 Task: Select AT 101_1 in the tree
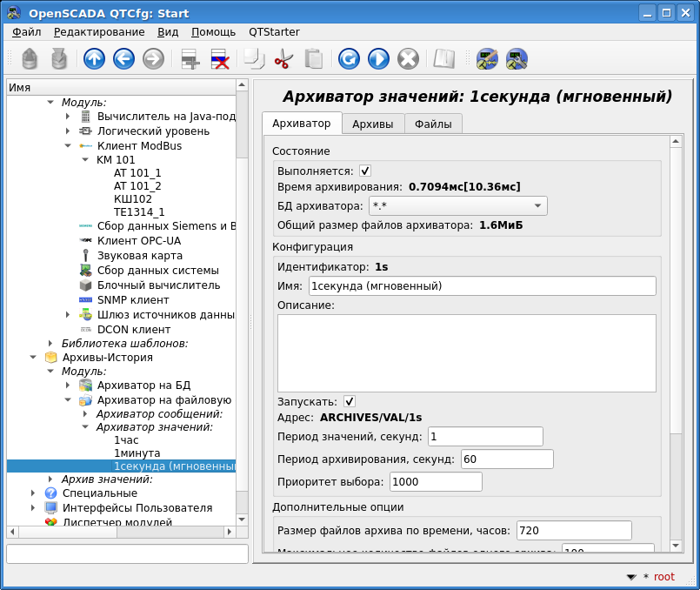click(137, 173)
